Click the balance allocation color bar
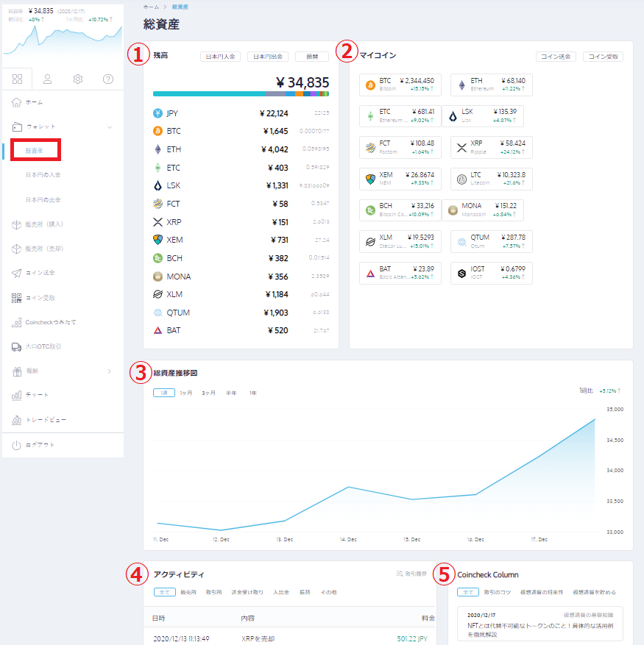 pos(241,94)
